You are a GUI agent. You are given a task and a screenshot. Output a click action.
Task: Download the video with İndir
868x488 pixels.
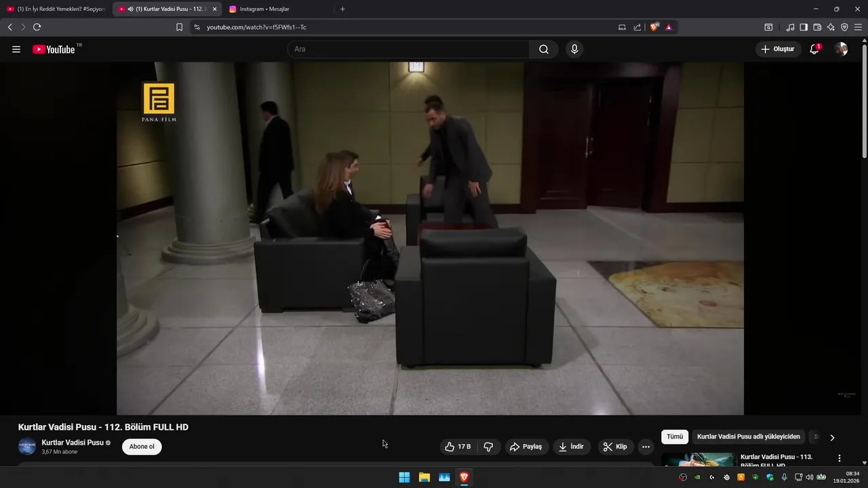[571, 447]
